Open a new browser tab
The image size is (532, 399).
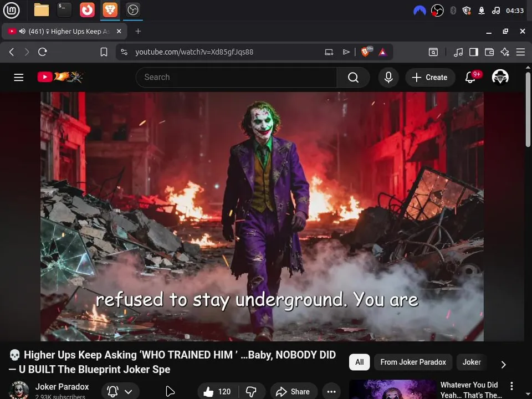(138, 31)
